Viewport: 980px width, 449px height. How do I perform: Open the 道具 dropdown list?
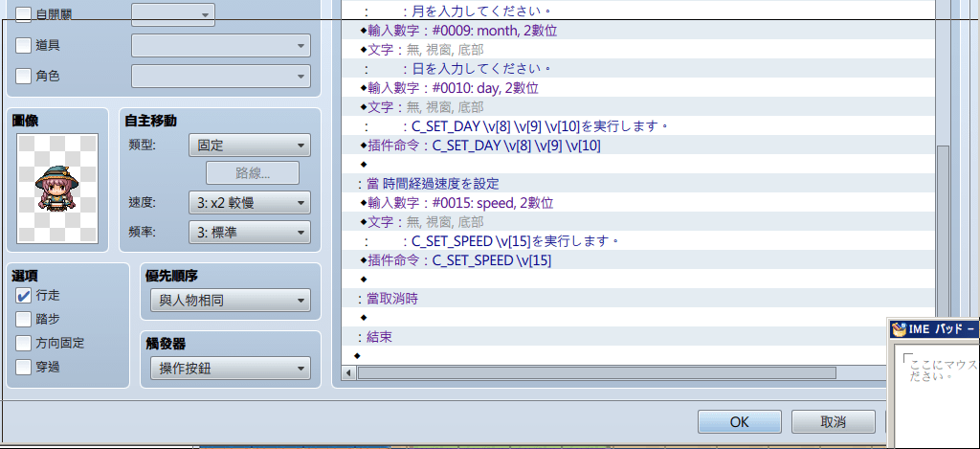click(x=221, y=46)
